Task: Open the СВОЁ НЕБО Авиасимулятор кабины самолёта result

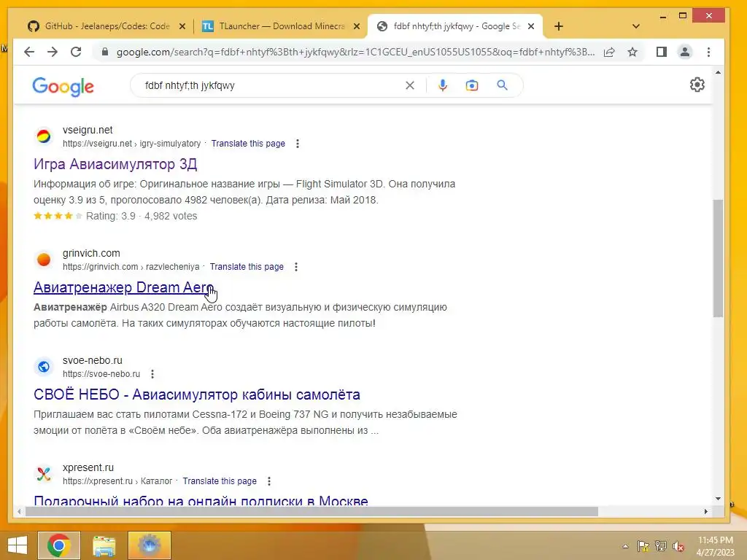Action: (x=197, y=394)
